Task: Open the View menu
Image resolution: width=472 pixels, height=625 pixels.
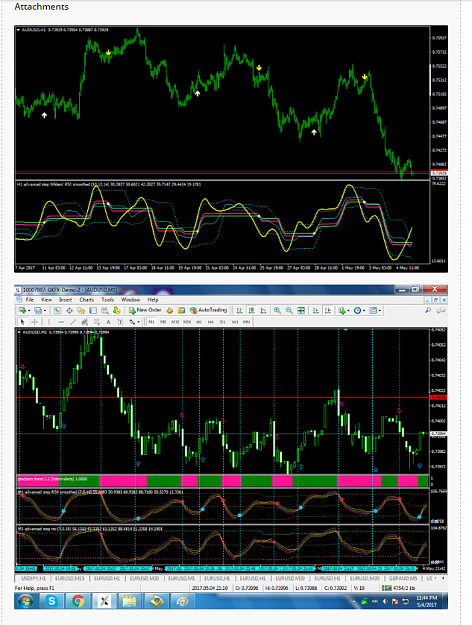Action: tap(46, 300)
